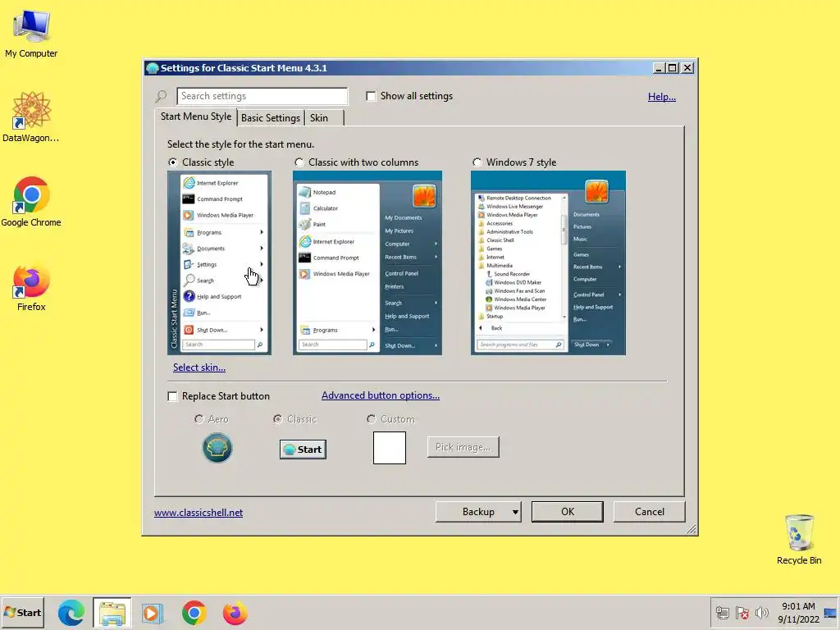Visit the www.classicshell.net link

click(x=199, y=513)
